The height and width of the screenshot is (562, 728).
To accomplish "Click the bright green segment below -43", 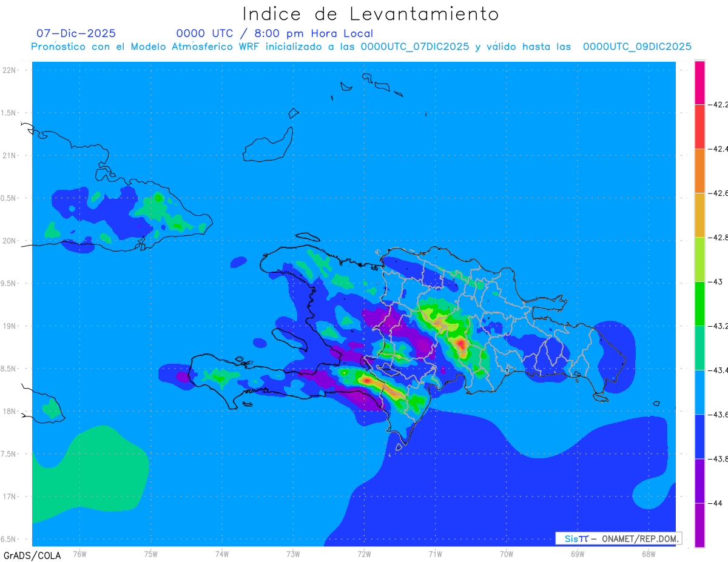I will click(x=699, y=303).
